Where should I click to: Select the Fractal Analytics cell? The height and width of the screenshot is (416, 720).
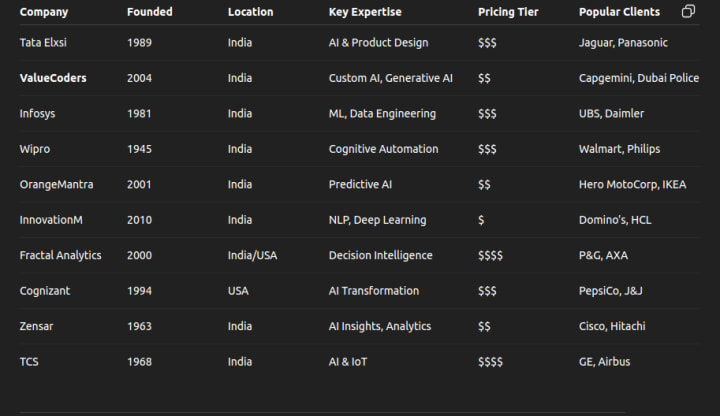pyautogui.click(x=61, y=255)
